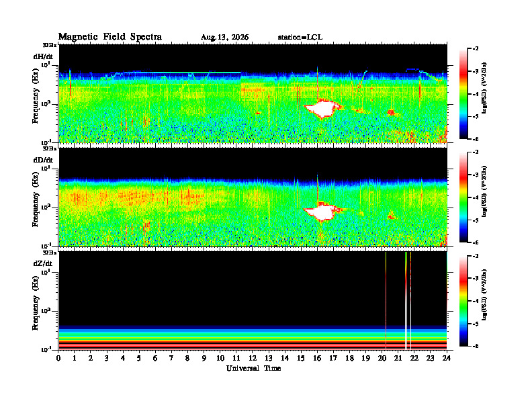Click hour 9 on the Universal Time axis
This screenshot has height=411, width=532.
click(204, 358)
